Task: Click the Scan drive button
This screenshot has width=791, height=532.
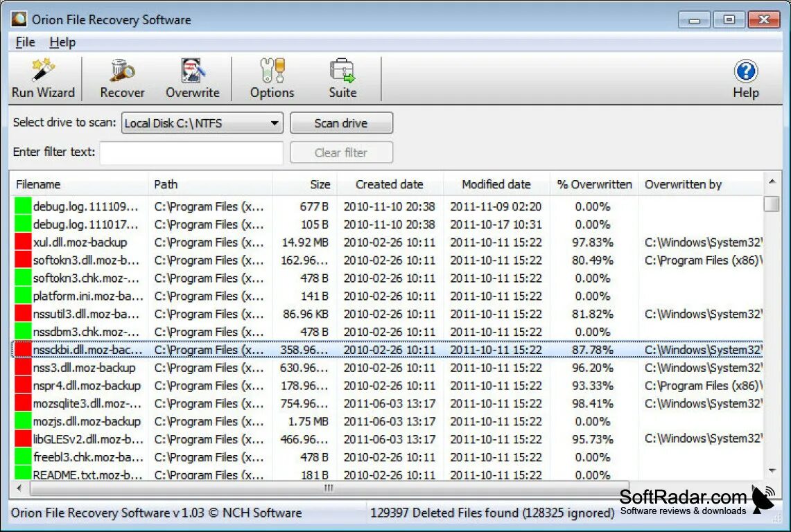Action: point(342,123)
